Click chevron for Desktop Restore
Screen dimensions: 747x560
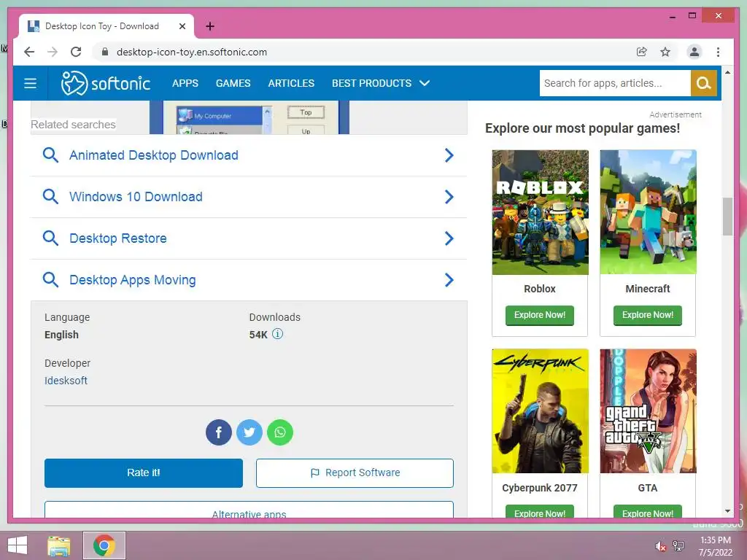(x=449, y=238)
